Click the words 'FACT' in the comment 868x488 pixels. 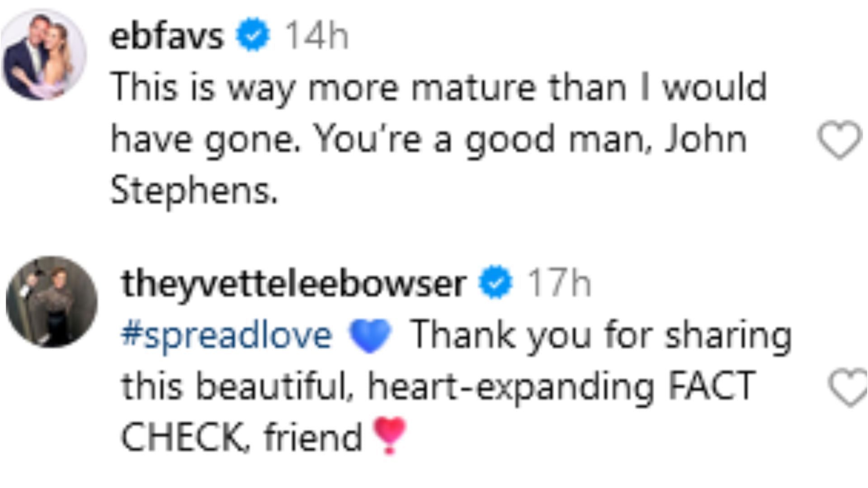tap(712, 385)
